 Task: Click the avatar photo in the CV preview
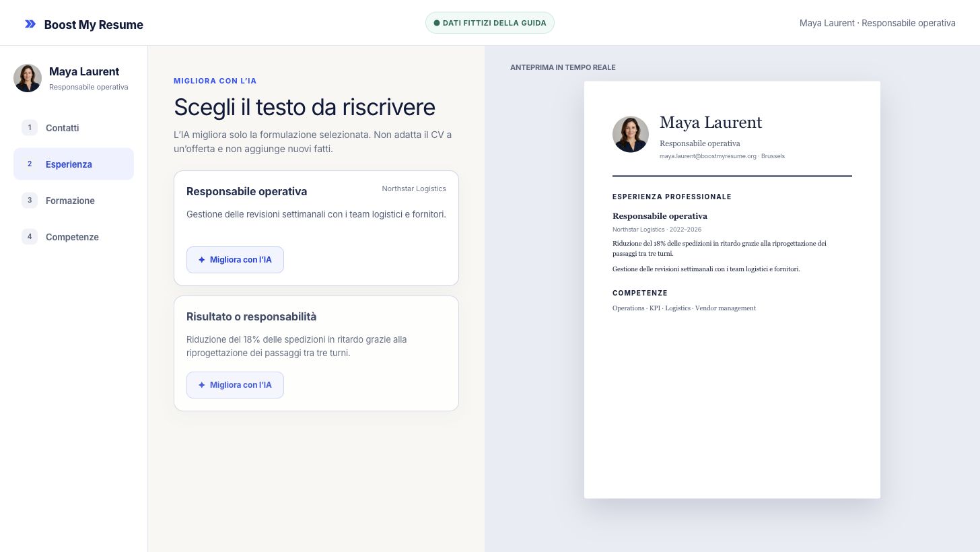click(x=631, y=134)
